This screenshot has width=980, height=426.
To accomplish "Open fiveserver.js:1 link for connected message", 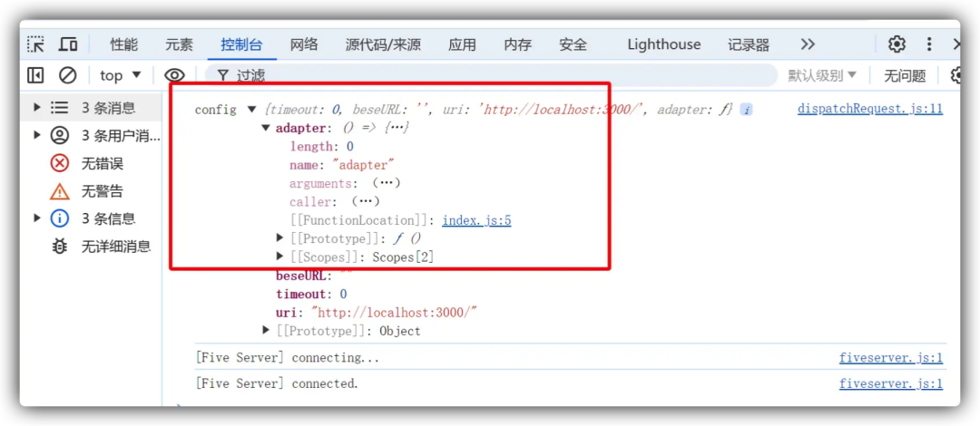I will pyautogui.click(x=891, y=383).
